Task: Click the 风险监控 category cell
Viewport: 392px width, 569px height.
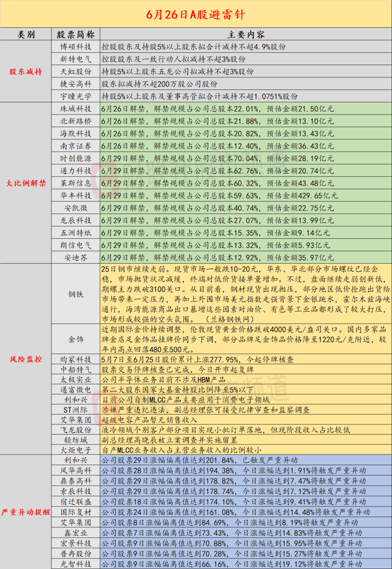Action: point(26,359)
